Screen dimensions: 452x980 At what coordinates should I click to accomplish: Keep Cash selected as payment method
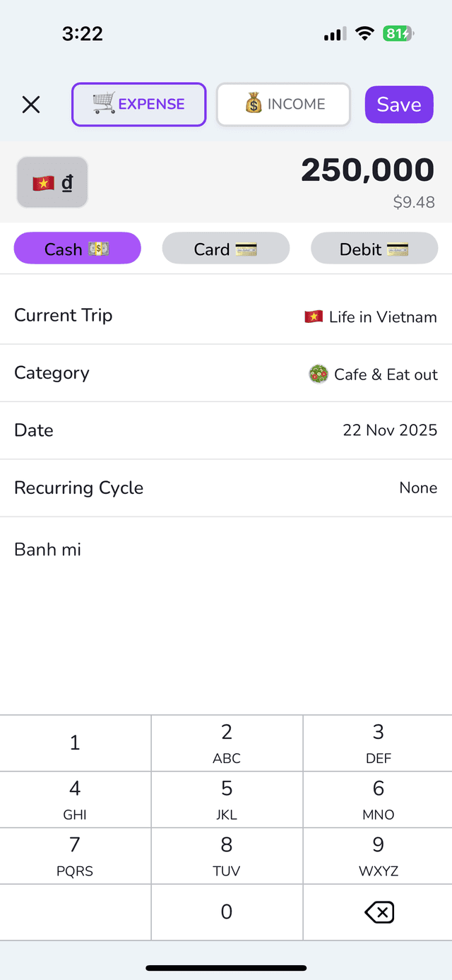point(77,248)
